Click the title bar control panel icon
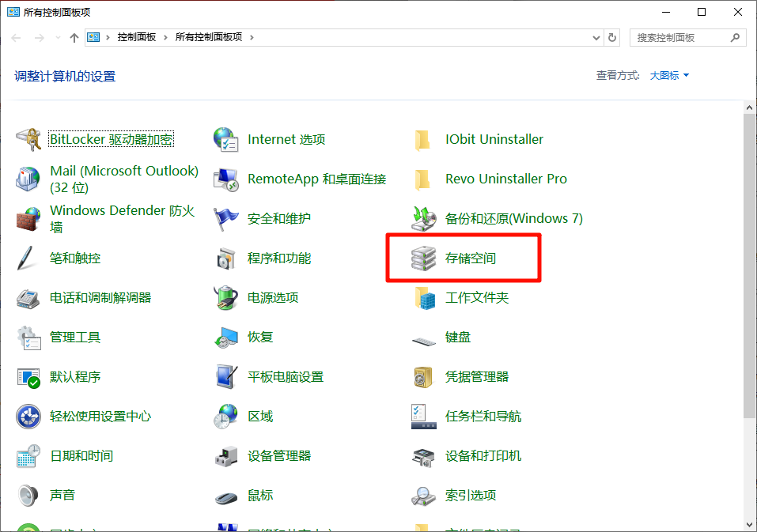Screen dimensions: 757x532 [13, 12]
